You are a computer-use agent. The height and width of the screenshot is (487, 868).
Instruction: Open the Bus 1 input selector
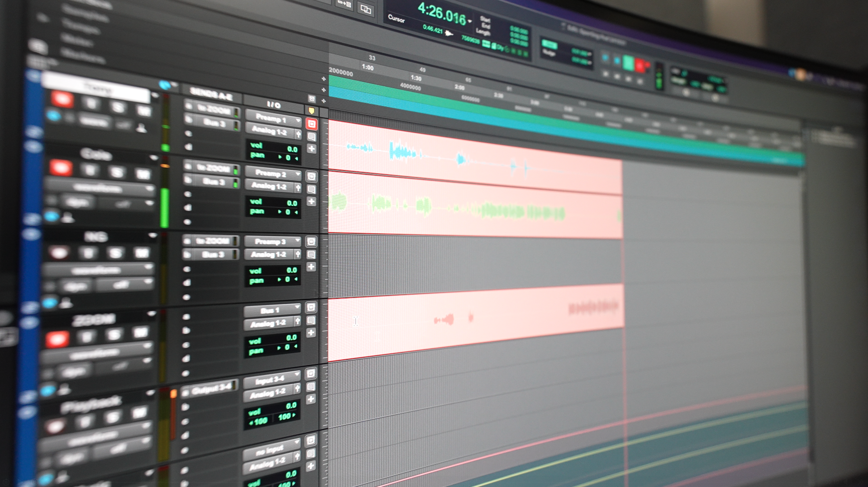click(272, 310)
